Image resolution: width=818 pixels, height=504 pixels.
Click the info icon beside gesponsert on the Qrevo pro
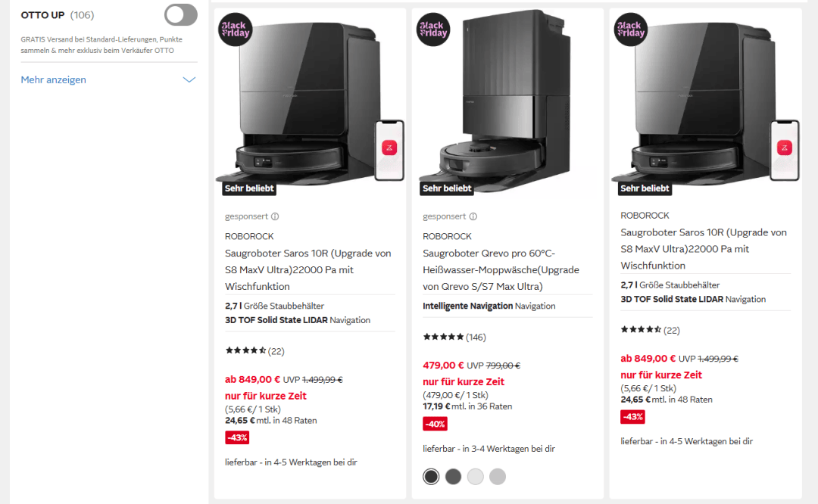473,216
